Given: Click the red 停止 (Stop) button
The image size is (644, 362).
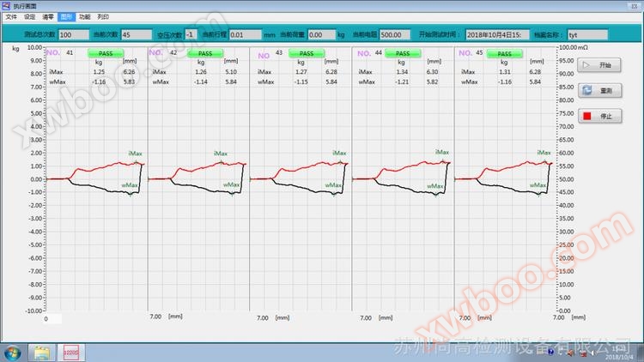Looking at the screenshot, I should (x=598, y=115).
